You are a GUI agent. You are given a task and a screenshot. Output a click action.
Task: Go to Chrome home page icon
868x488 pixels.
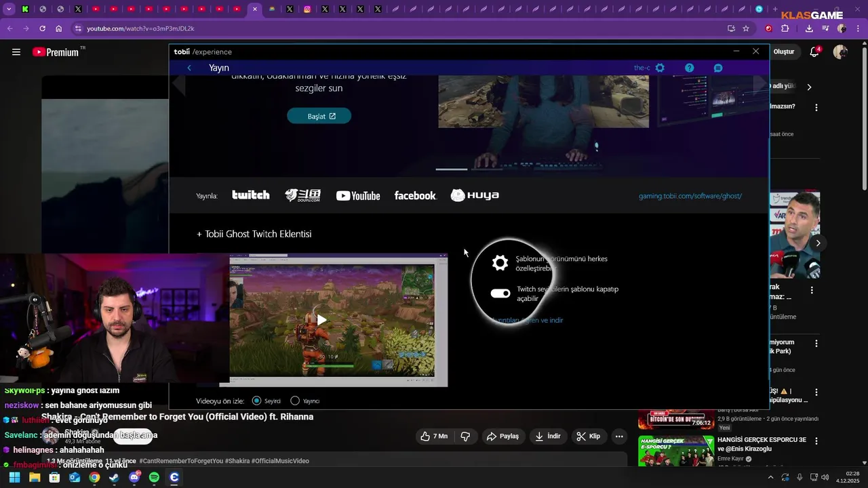(x=58, y=28)
